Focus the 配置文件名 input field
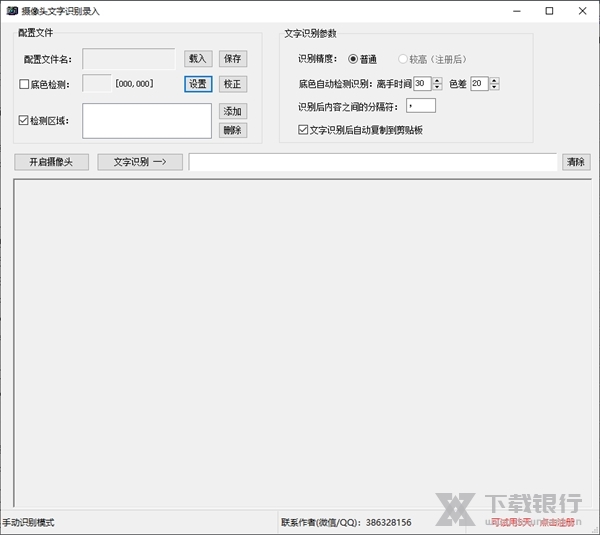 [x=129, y=59]
